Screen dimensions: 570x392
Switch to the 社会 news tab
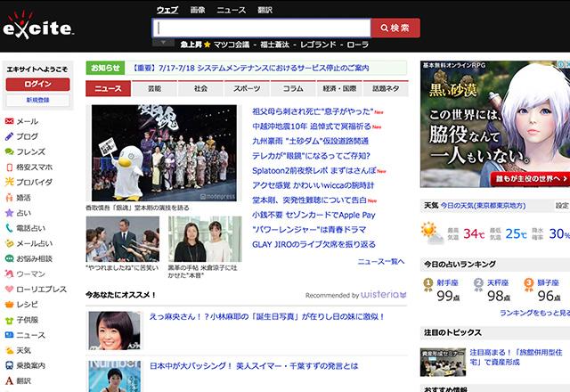(x=200, y=88)
